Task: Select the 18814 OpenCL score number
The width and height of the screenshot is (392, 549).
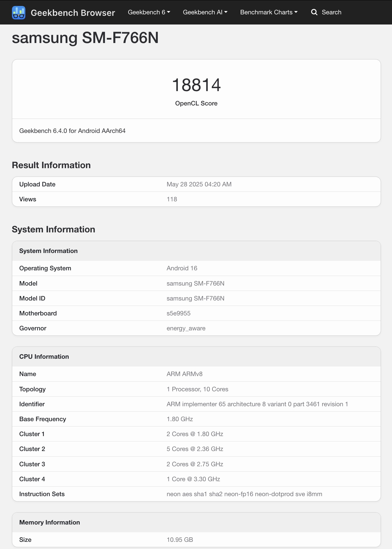Action: pos(196,85)
